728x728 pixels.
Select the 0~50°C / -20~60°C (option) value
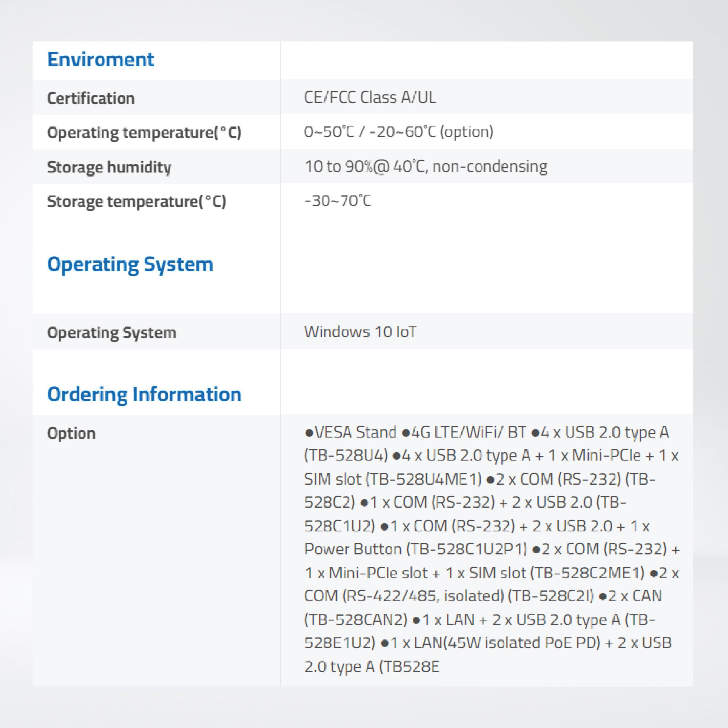399,132
